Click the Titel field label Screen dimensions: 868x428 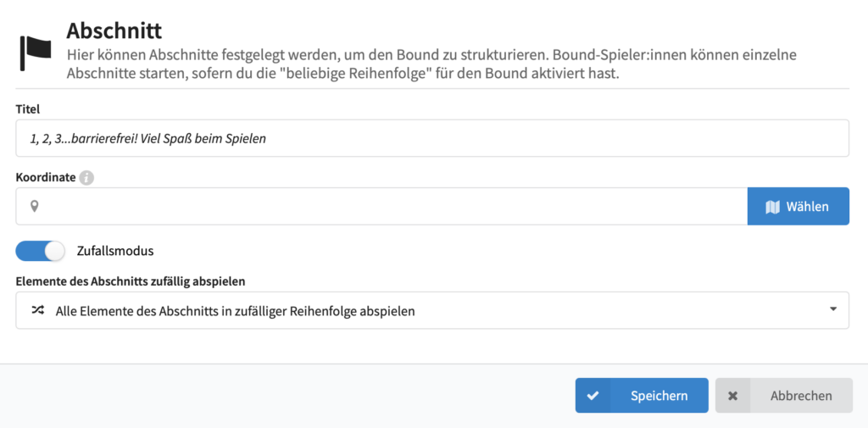click(x=28, y=108)
